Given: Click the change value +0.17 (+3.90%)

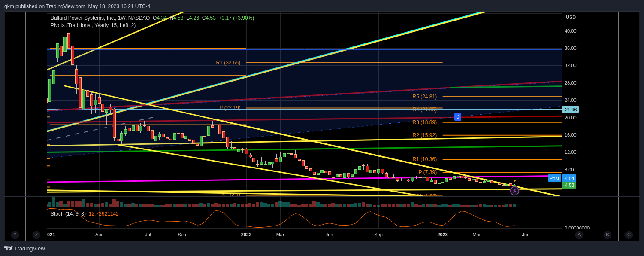Looking at the screenshot, I should [x=236, y=18].
